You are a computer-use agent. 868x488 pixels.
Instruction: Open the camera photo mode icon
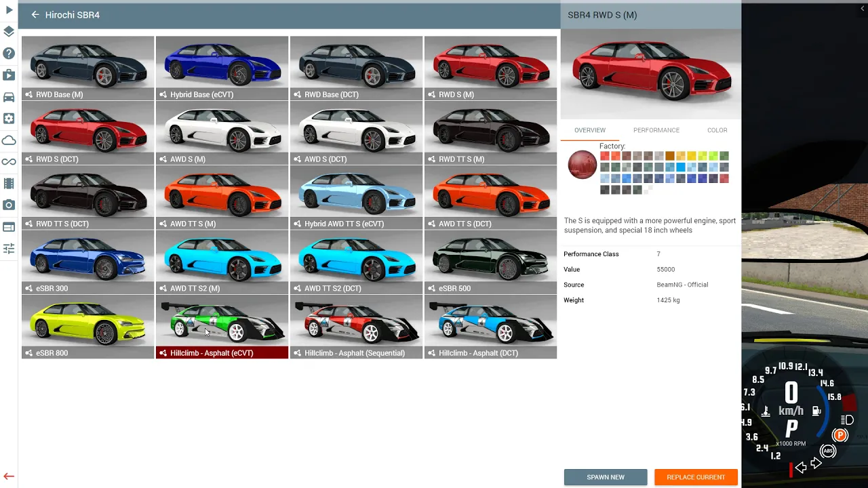click(9, 205)
